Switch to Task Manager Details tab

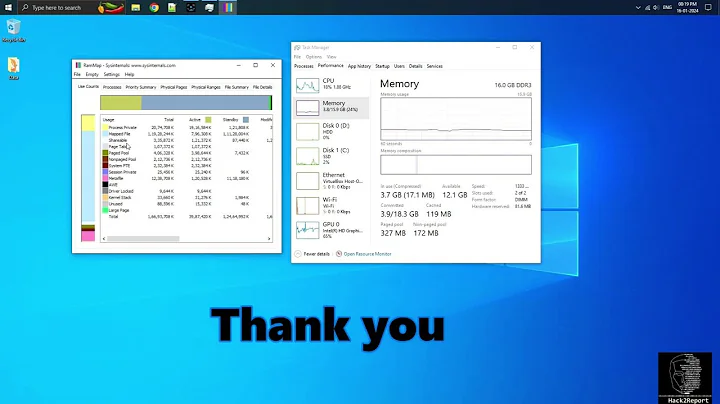(415, 66)
